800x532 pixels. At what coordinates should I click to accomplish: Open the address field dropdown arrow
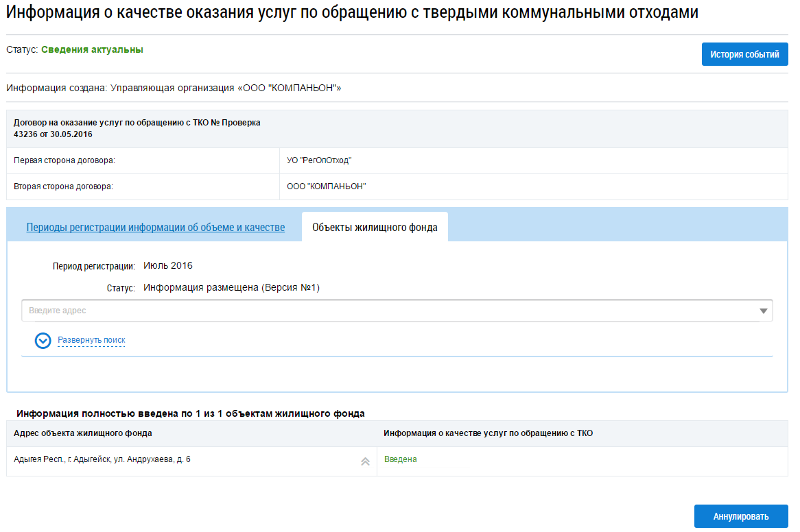(x=764, y=311)
